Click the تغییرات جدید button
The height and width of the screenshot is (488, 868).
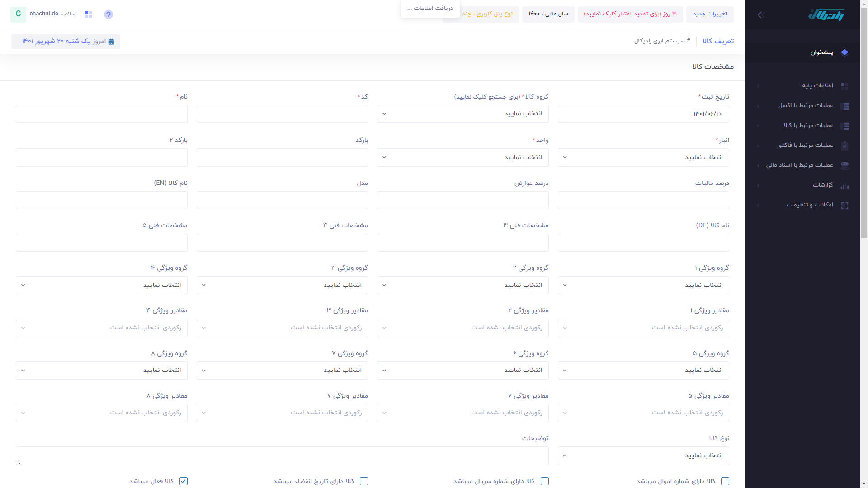pos(710,14)
